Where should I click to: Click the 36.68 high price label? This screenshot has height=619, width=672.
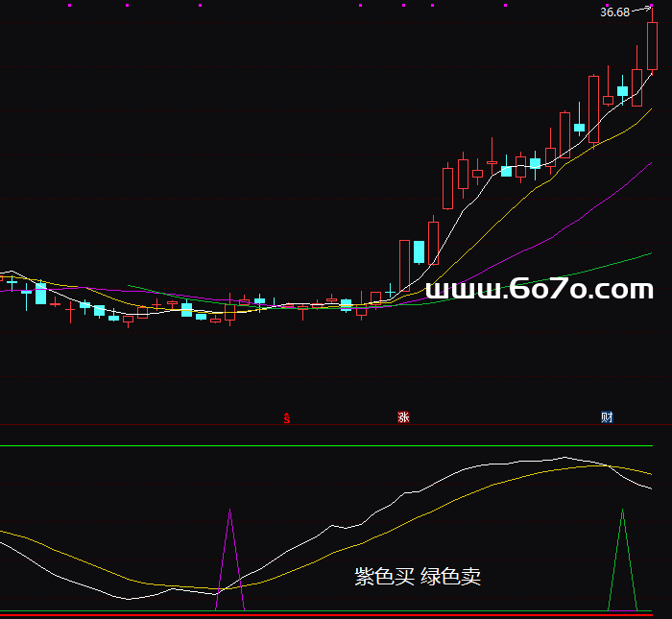point(614,12)
